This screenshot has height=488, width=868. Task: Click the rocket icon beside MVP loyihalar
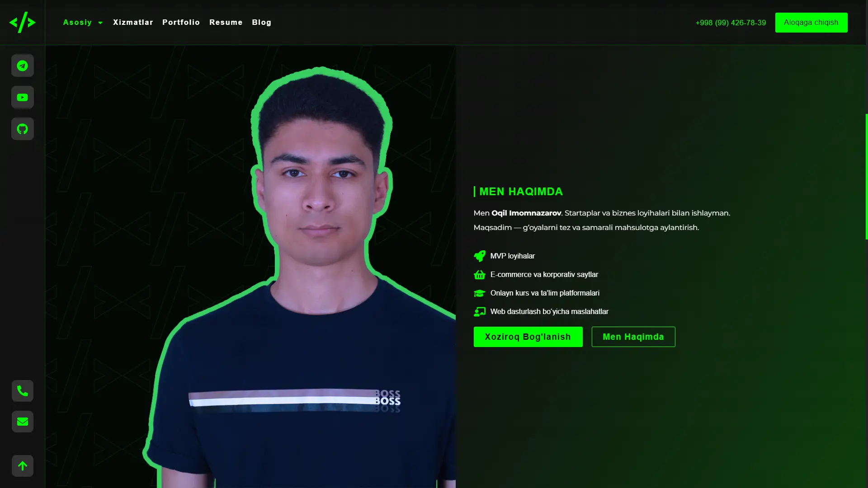click(480, 256)
